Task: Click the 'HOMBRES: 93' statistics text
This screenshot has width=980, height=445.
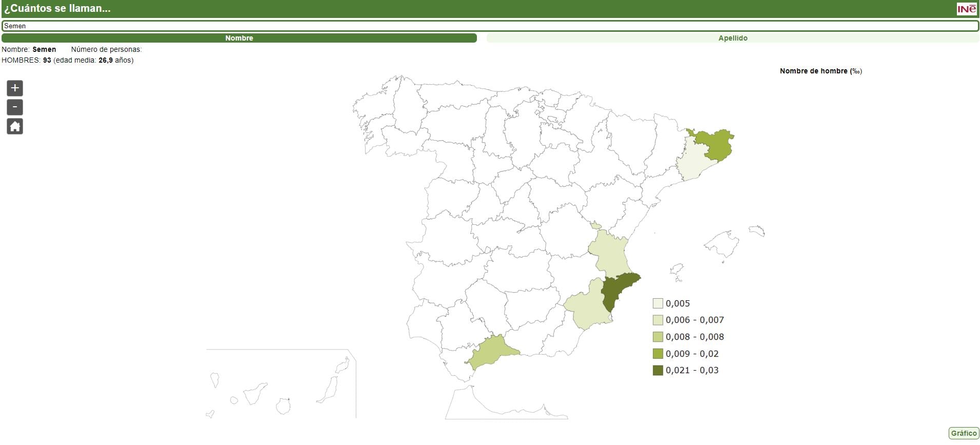Action: pos(27,60)
